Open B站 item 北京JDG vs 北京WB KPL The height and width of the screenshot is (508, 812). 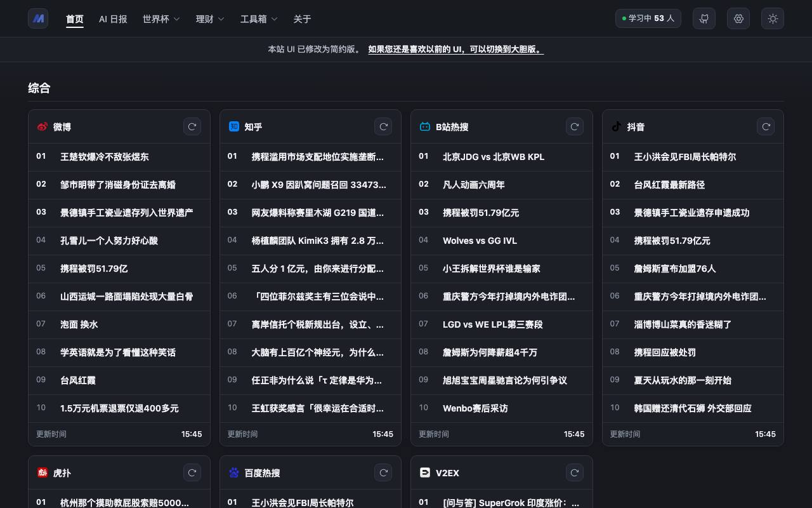pos(502,157)
